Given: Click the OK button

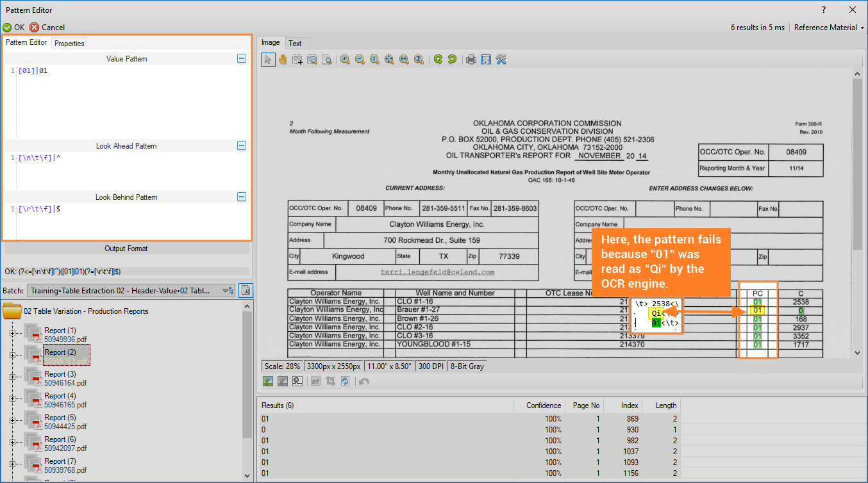Looking at the screenshot, I should pyautogui.click(x=13, y=28).
